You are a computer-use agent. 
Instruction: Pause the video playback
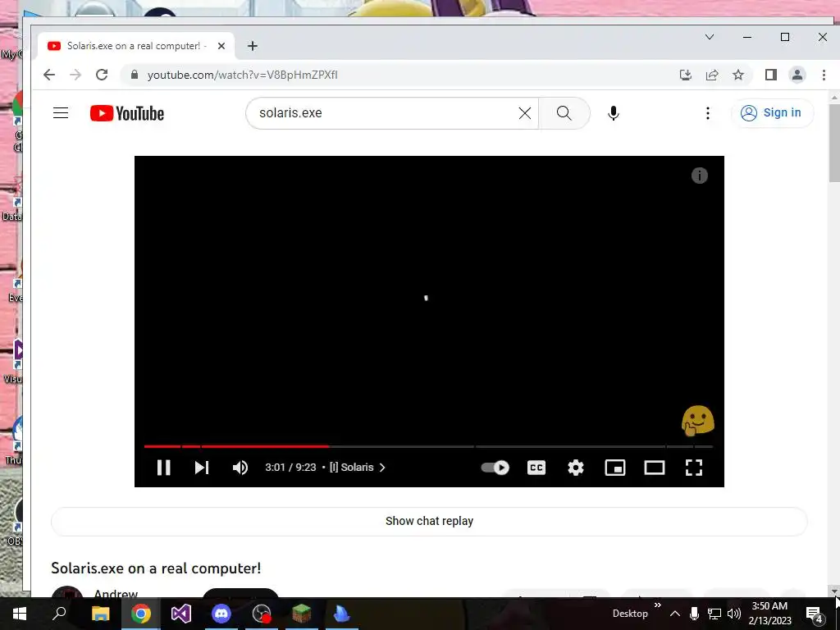point(163,468)
